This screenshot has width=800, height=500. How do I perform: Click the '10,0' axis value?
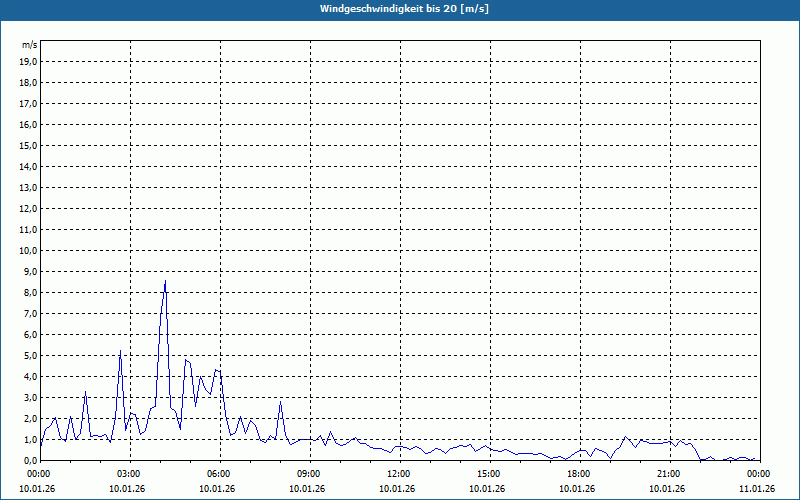click(28, 251)
